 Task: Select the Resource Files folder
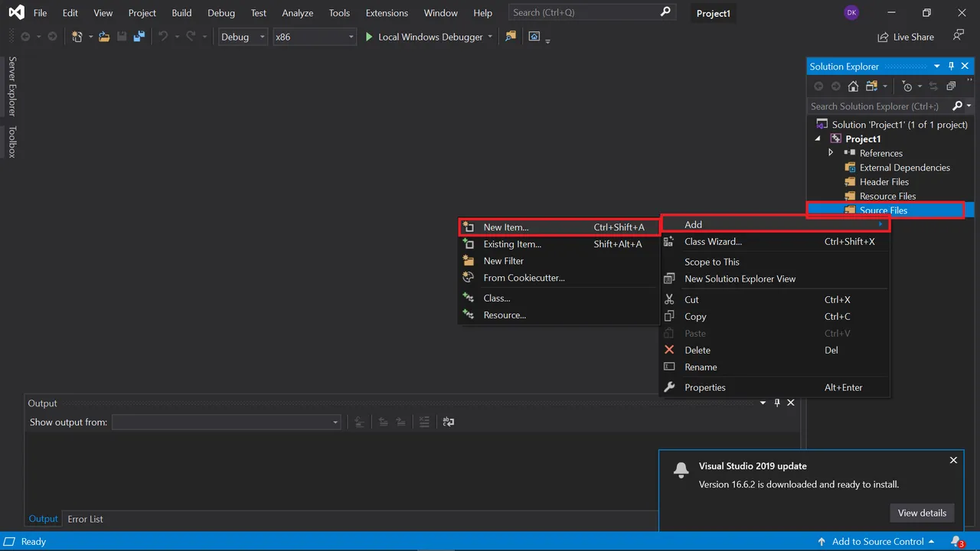[887, 197]
